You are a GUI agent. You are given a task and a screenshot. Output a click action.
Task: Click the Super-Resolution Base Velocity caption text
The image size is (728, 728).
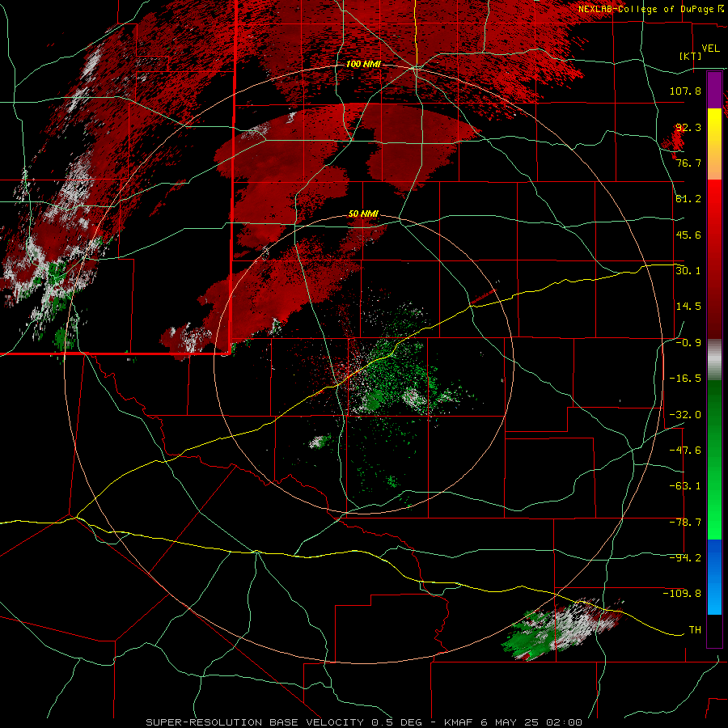363,722
